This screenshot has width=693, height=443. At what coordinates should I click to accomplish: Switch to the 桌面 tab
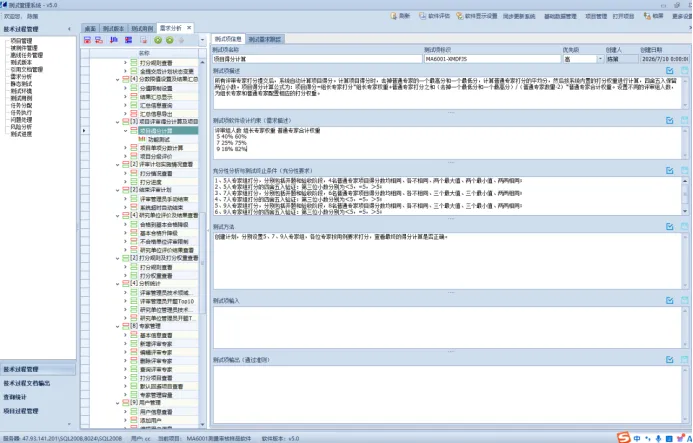(x=90, y=28)
